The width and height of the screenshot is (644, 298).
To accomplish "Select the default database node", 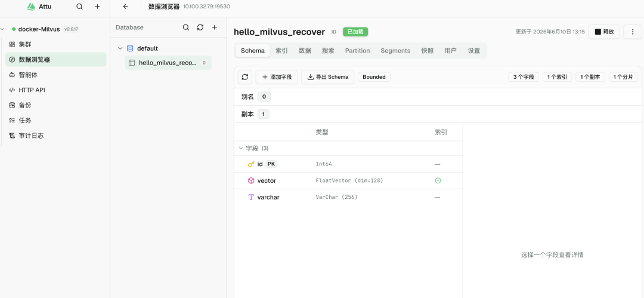I will click(147, 48).
